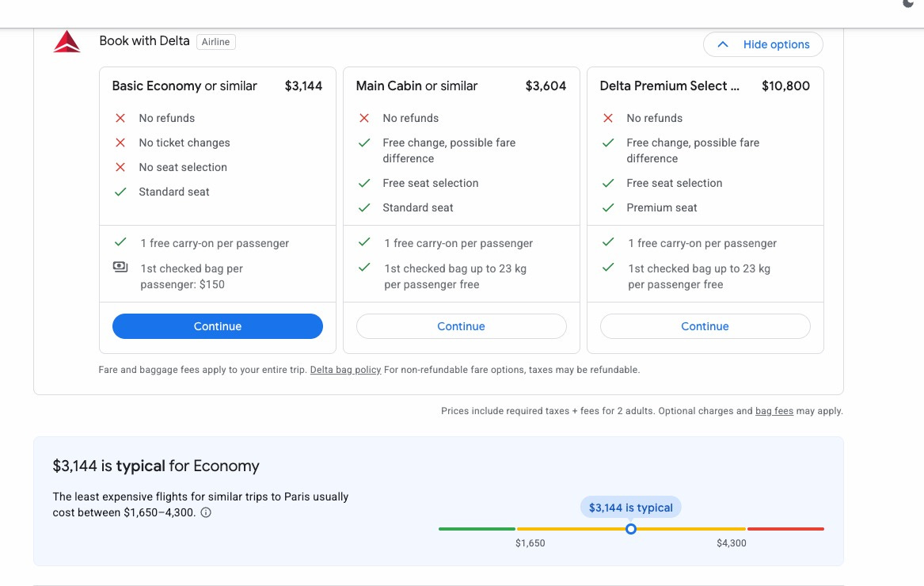This screenshot has height=586, width=924.
Task: Click the $4,300 label under price bar
Action: pos(732,543)
